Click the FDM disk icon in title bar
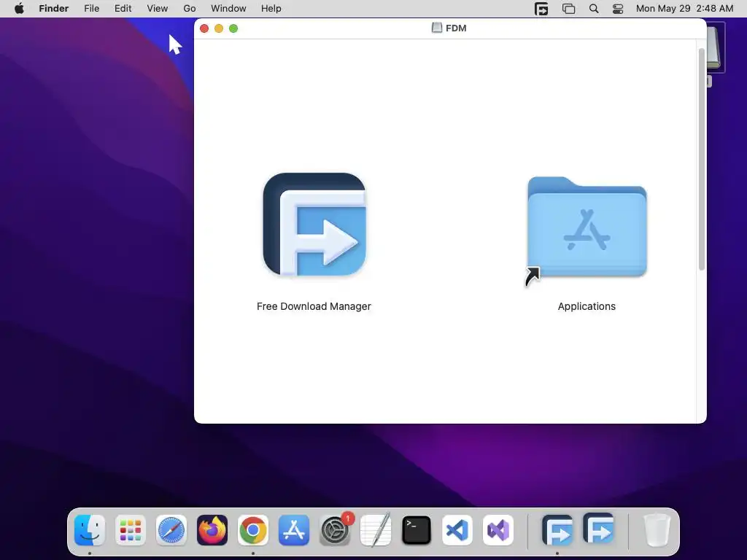The image size is (747, 560). 436,28
